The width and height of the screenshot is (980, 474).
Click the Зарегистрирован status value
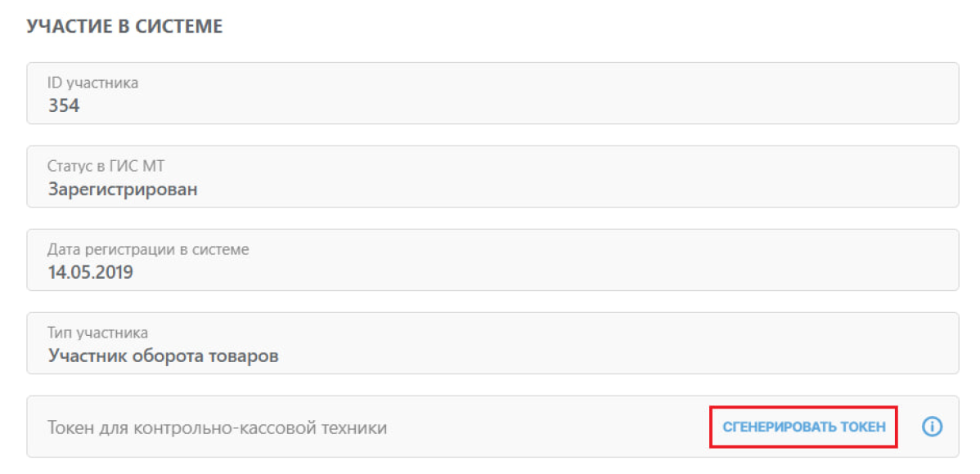point(123,190)
